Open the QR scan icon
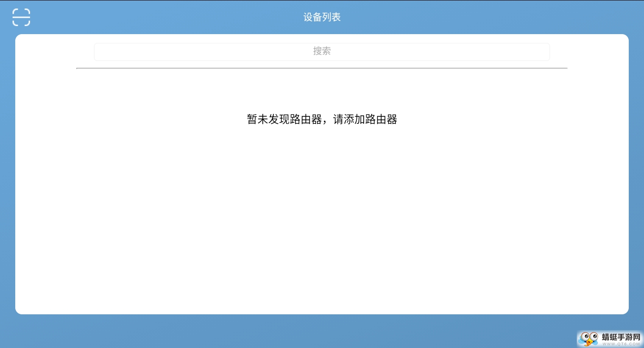Image resolution: width=644 pixels, height=348 pixels. (x=21, y=17)
